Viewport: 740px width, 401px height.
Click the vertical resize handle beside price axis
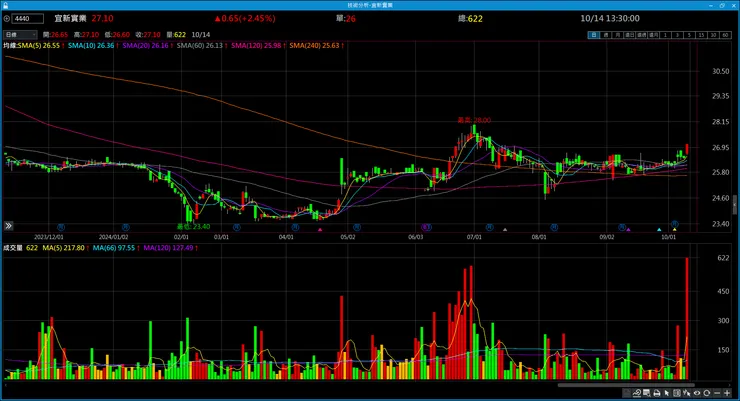point(735,205)
